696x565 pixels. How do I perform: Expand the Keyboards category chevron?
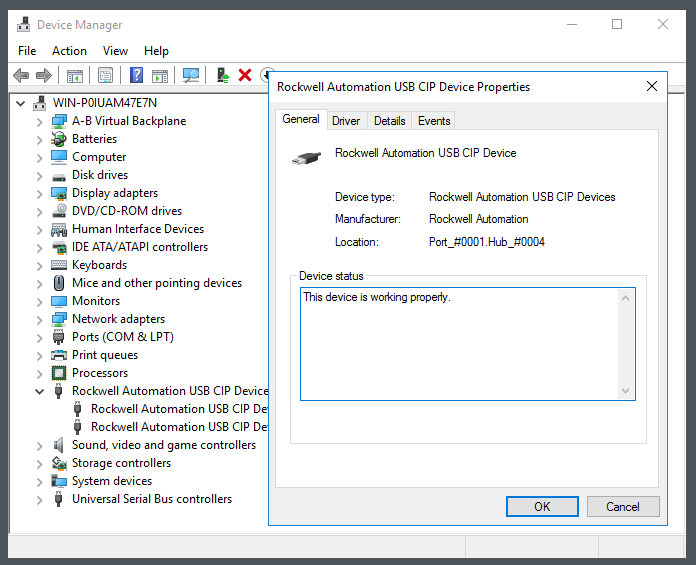(40, 266)
